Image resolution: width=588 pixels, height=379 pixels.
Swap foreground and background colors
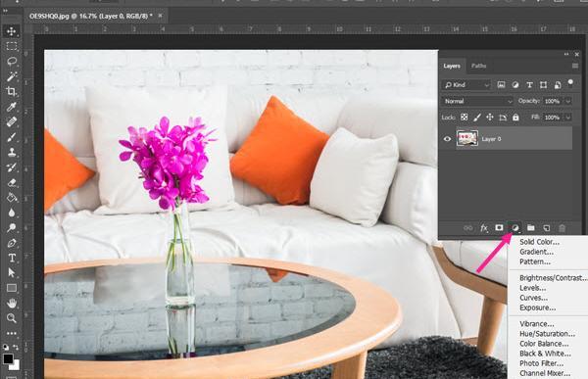[x=16, y=347]
